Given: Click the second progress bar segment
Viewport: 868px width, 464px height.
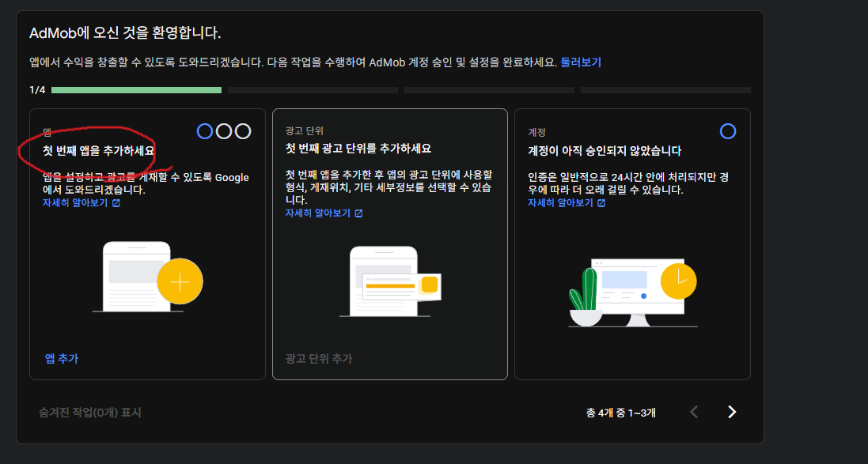Looking at the screenshot, I should click(313, 90).
